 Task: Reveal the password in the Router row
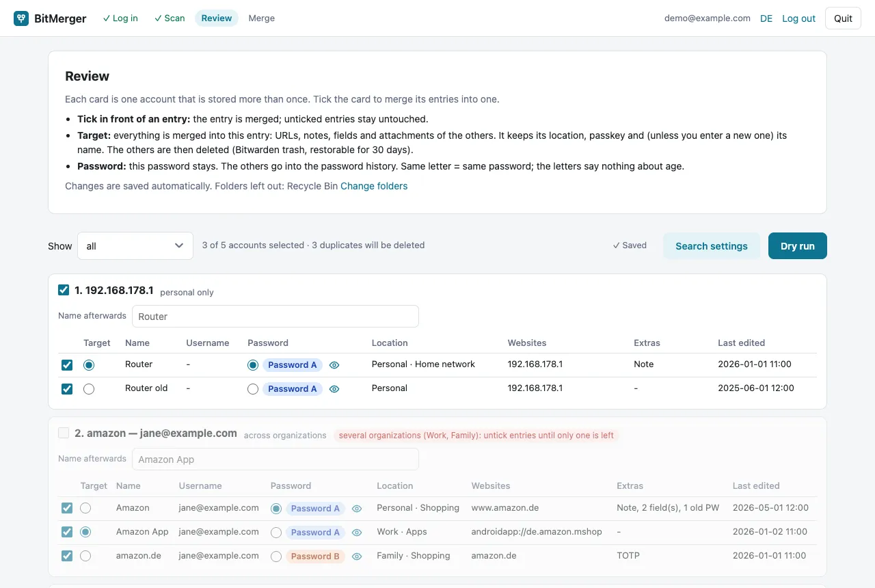point(334,365)
